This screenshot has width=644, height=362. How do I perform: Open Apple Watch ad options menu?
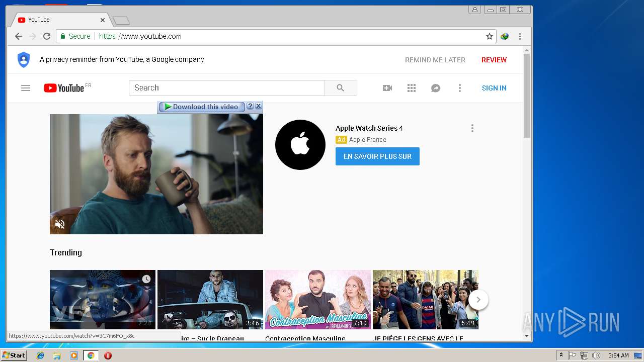[x=472, y=128]
